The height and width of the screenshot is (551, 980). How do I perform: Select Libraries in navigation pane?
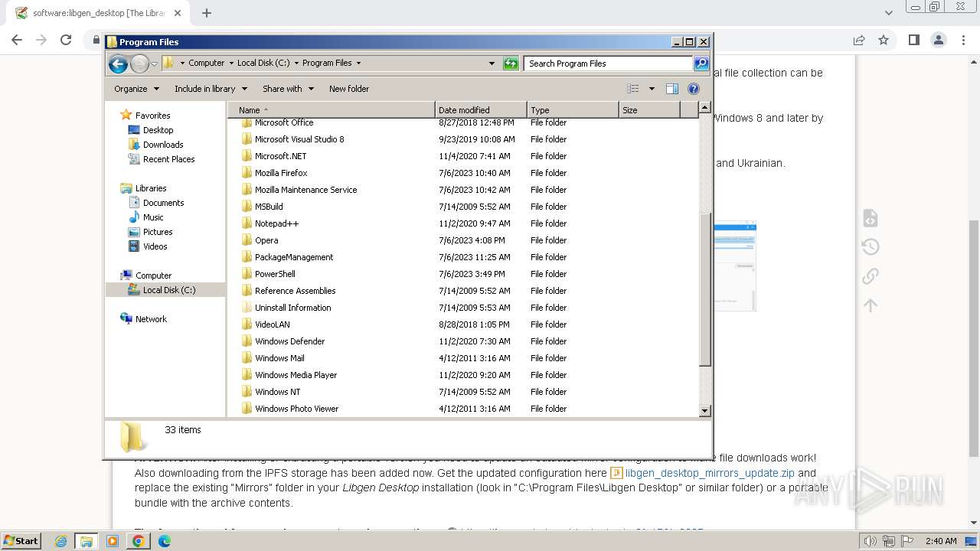(x=151, y=188)
